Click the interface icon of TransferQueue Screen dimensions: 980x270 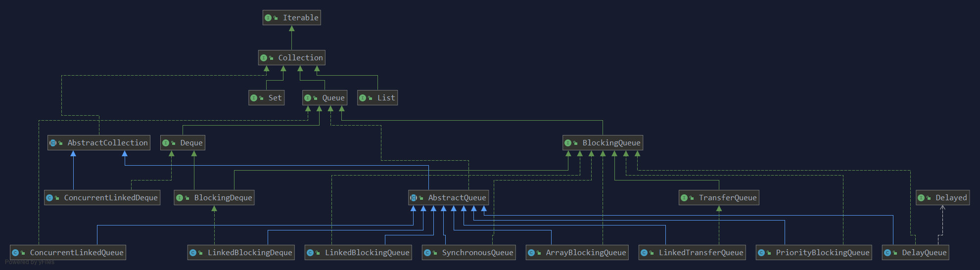[x=684, y=198]
